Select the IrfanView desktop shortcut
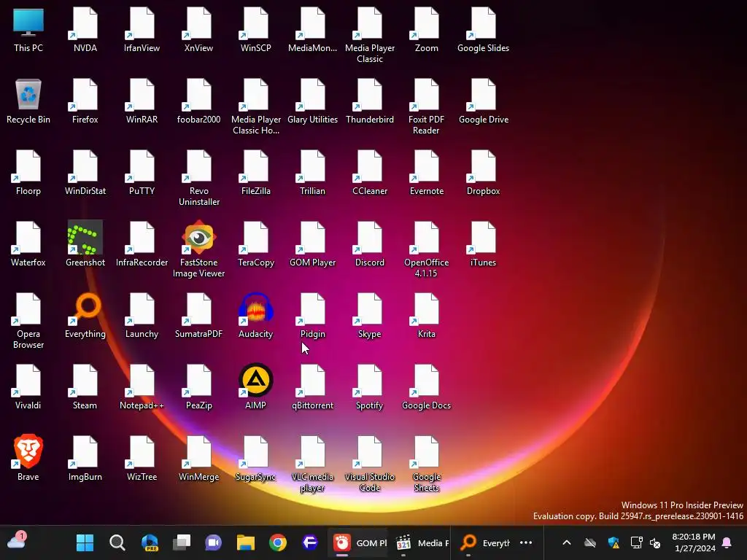Image resolution: width=747 pixels, height=560 pixels. tap(142, 29)
